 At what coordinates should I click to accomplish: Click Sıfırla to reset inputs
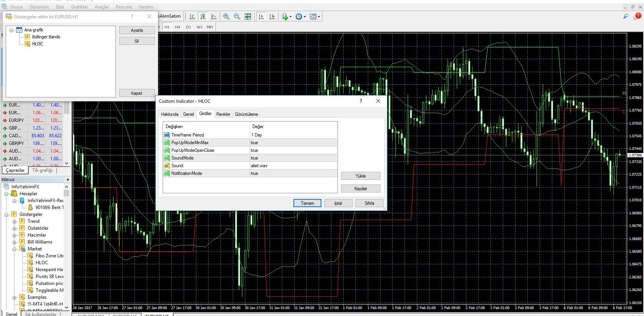coord(369,203)
